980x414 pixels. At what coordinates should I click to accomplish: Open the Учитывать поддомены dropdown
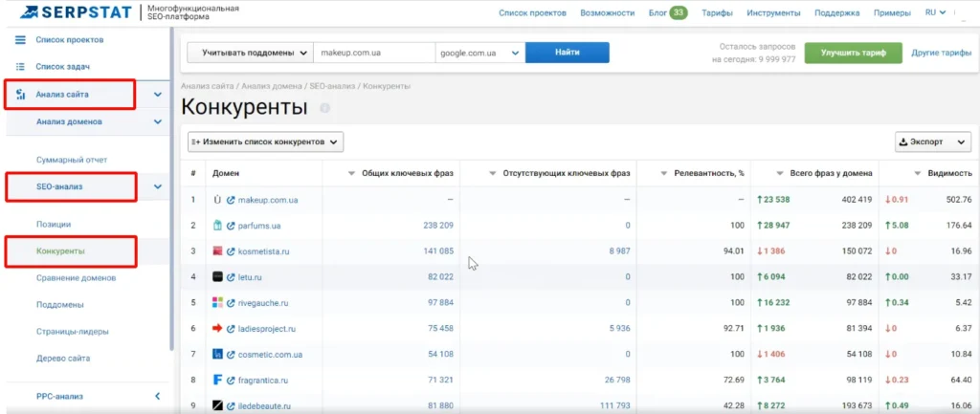pos(250,54)
